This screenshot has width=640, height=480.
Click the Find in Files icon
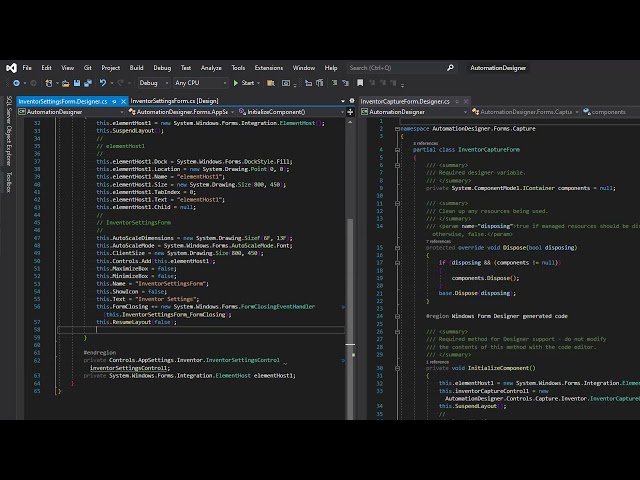point(271,83)
